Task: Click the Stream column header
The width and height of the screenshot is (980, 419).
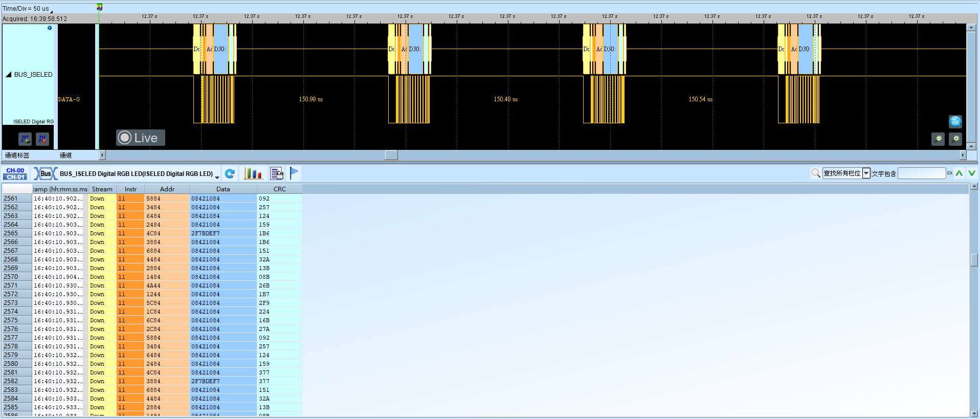Action: [x=102, y=189]
